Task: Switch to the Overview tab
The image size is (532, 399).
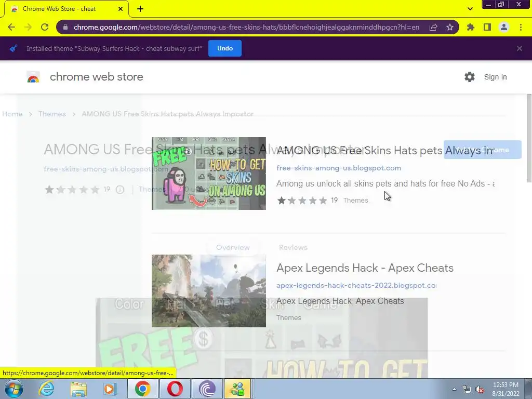Action: 233,247
